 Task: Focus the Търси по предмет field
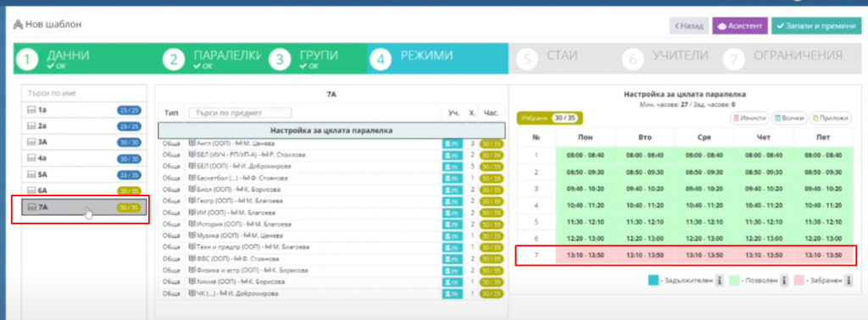[x=240, y=113]
